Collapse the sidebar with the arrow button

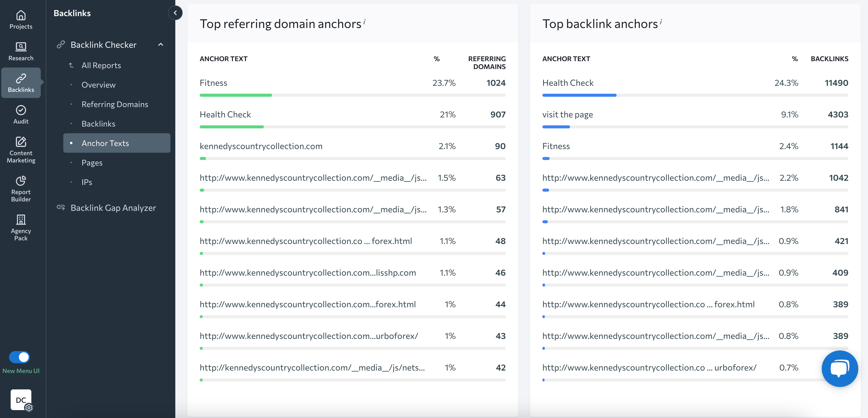coord(175,13)
